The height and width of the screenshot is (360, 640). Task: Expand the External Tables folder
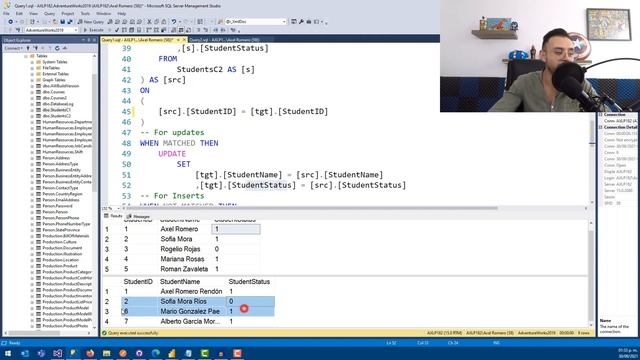point(32,74)
